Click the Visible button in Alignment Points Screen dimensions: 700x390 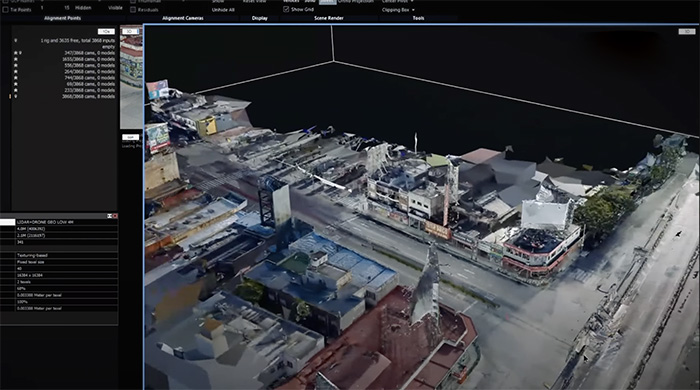(115, 8)
